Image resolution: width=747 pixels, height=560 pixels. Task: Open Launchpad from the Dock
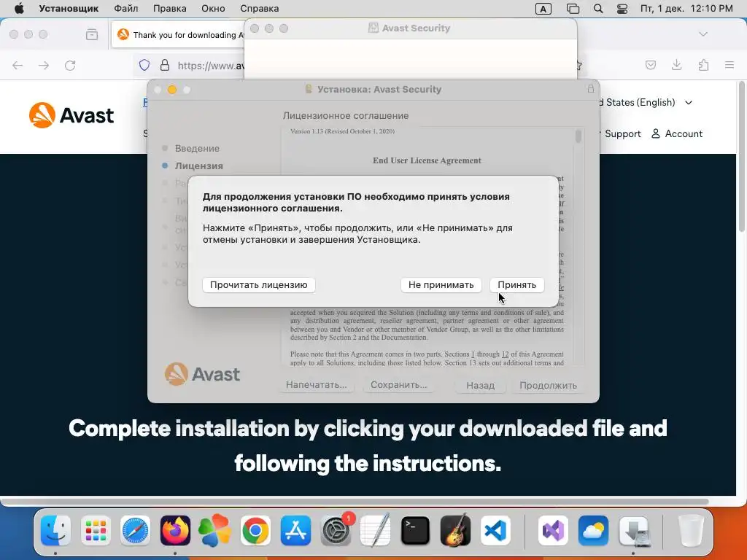pyautogui.click(x=96, y=531)
